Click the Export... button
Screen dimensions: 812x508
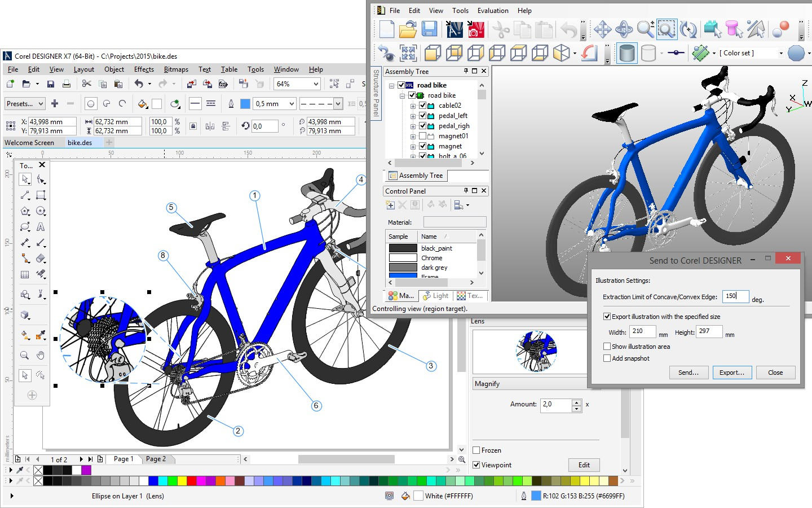click(x=732, y=373)
